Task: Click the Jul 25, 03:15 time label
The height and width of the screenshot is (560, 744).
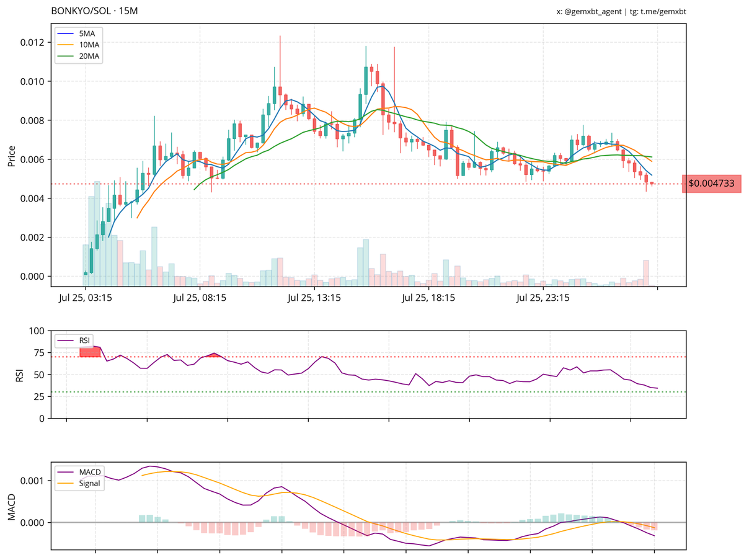Action: 86,298
